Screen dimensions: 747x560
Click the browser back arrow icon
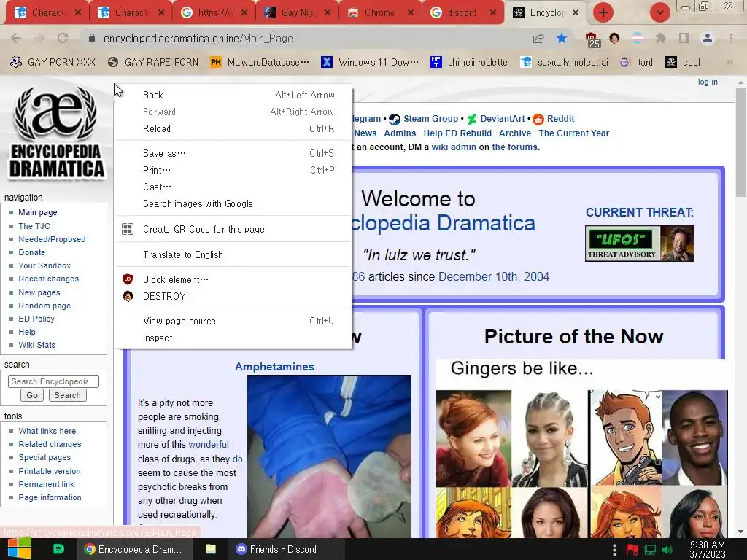[x=16, y=38]
